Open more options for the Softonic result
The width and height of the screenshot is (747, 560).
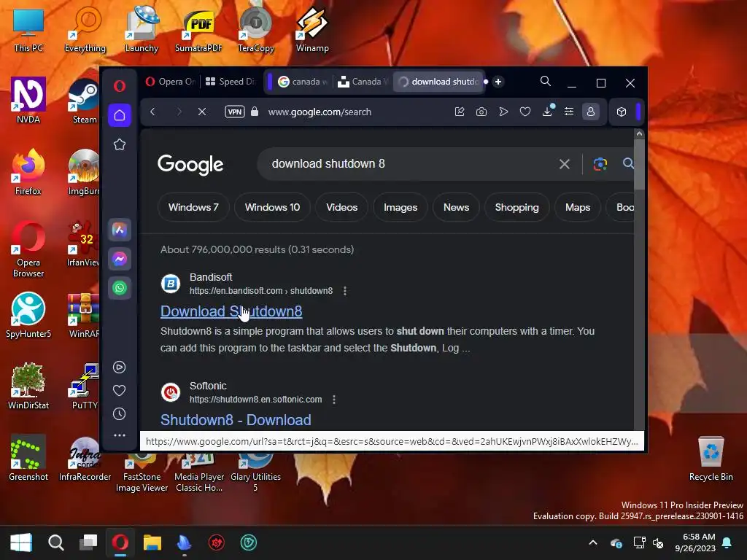coord(334,400)
